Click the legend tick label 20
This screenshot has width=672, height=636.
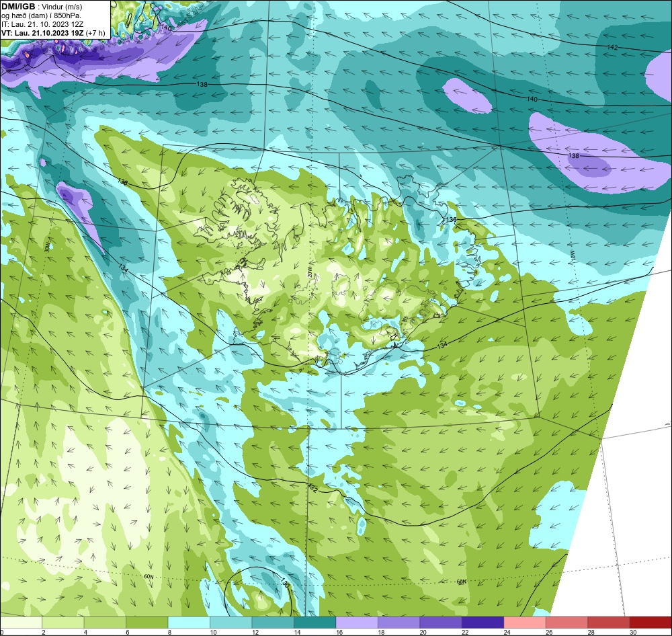[423, 632]
